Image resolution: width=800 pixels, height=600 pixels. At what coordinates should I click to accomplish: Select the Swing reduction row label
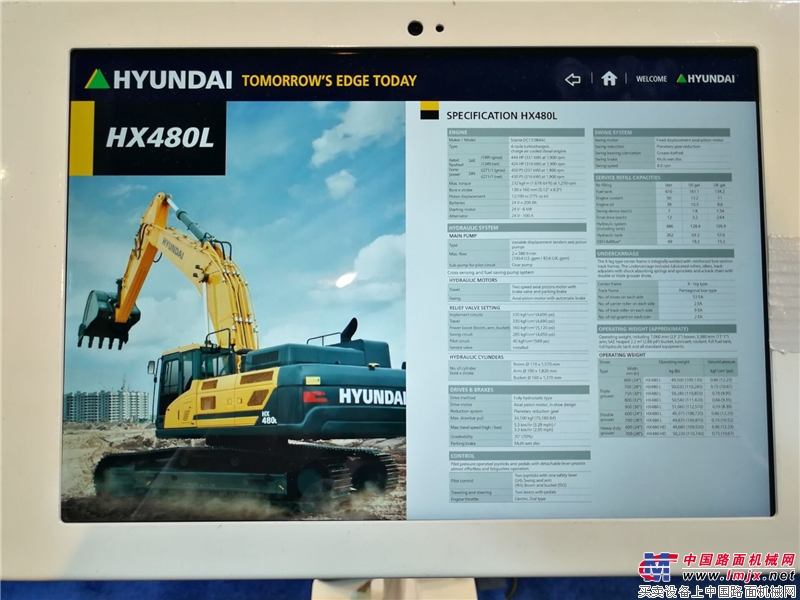click(x=609, y=146)
